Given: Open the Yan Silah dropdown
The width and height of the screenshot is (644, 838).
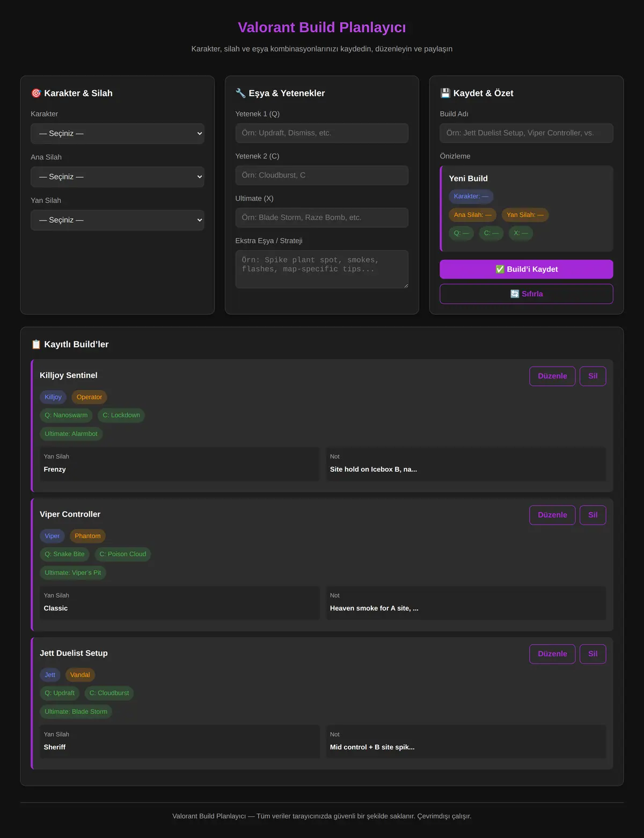Looking at the screenshot, I should [118, 220].
